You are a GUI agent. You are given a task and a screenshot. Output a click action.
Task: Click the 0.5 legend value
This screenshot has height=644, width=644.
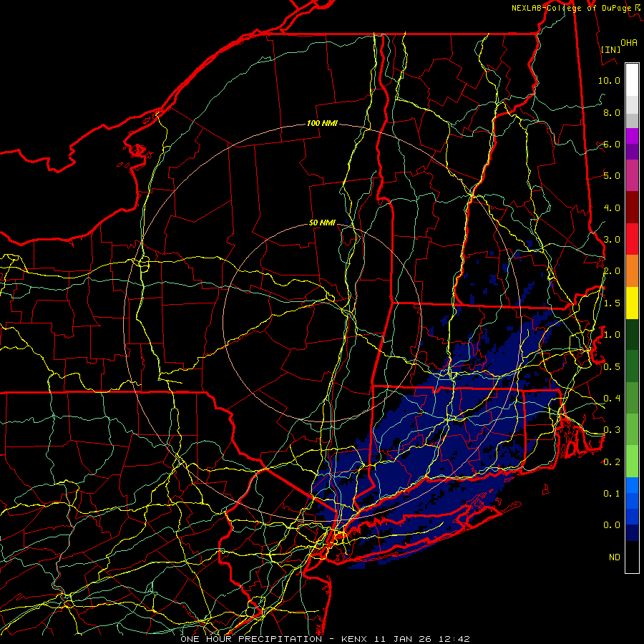[612, 366]
